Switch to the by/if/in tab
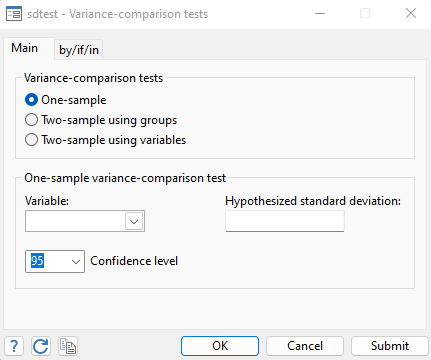Viewport: 431px width, 360px height. click(x=79, y=50)
